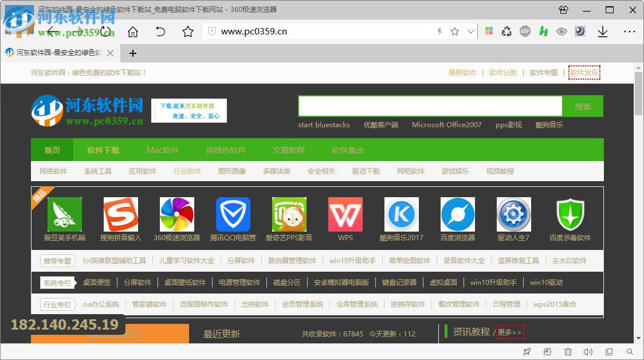Click the download manager arrow icon

coord(602,32)
